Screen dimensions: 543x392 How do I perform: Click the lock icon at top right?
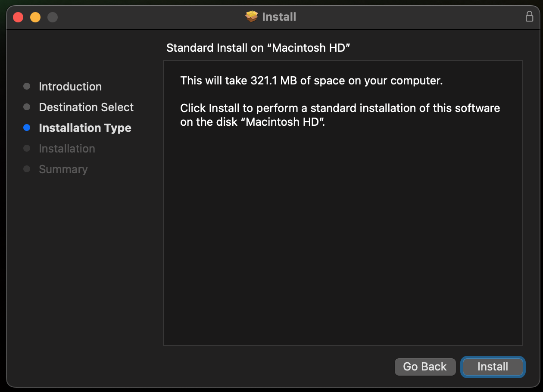coord(529,16)
